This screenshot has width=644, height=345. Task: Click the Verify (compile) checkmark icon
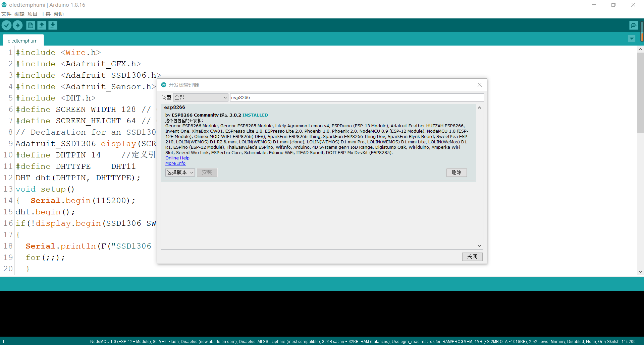pos(6,25)
